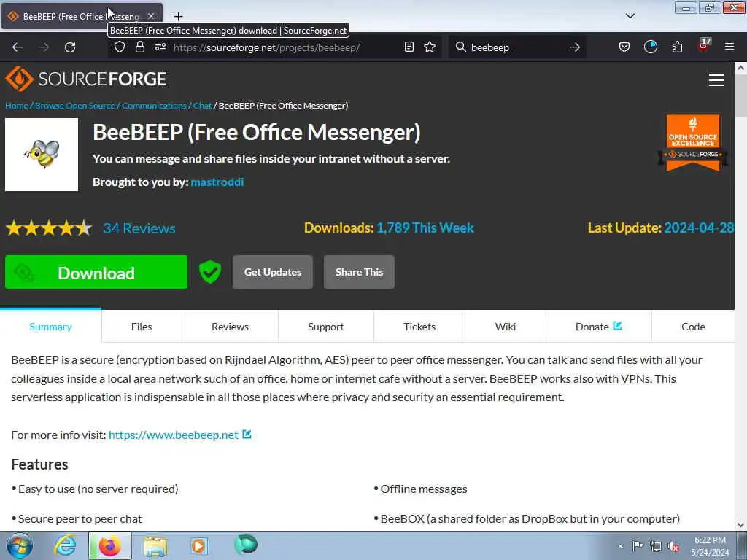Open the Chat breadcrumb link
747x560 pixels.
coord(202,106)
